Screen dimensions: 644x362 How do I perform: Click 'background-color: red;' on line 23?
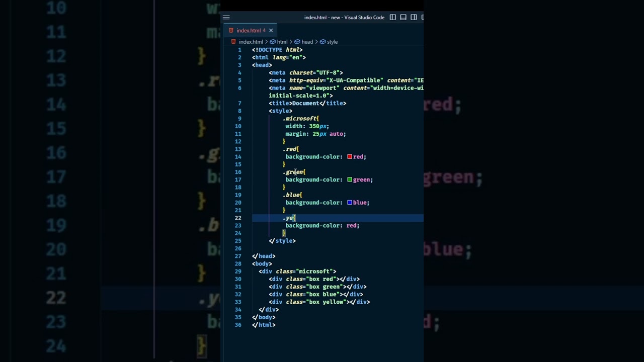coord(323,225)
